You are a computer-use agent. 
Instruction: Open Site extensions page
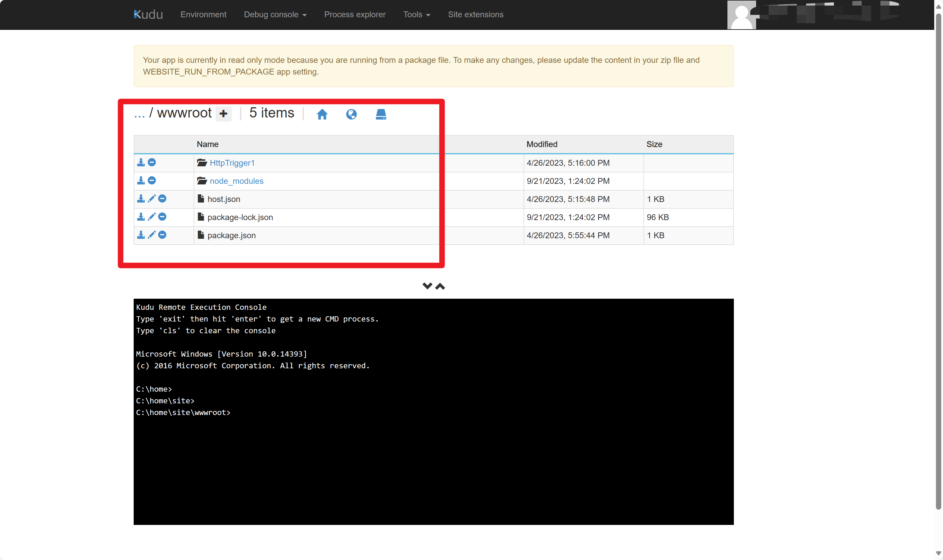(x=476, y=14)
